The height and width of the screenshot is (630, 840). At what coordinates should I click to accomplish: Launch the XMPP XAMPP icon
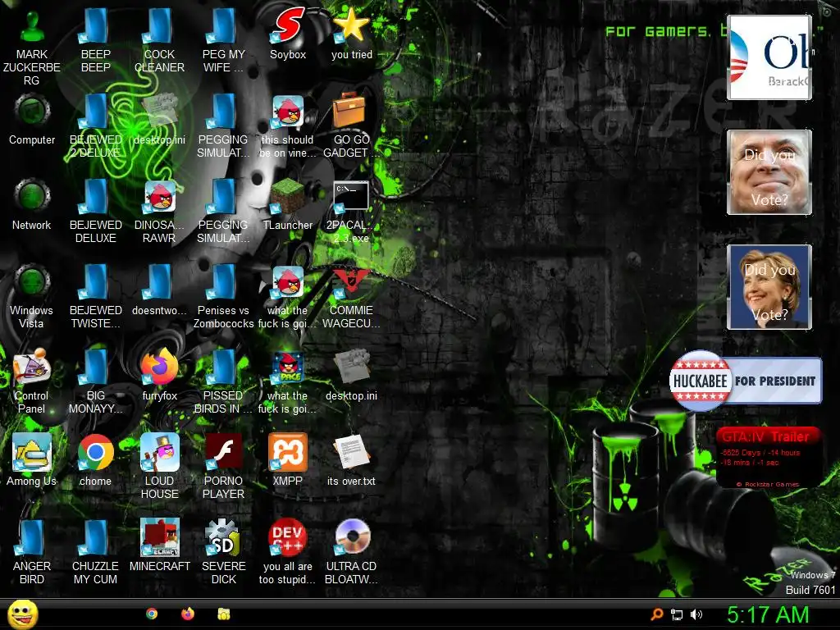coord(288,452)
